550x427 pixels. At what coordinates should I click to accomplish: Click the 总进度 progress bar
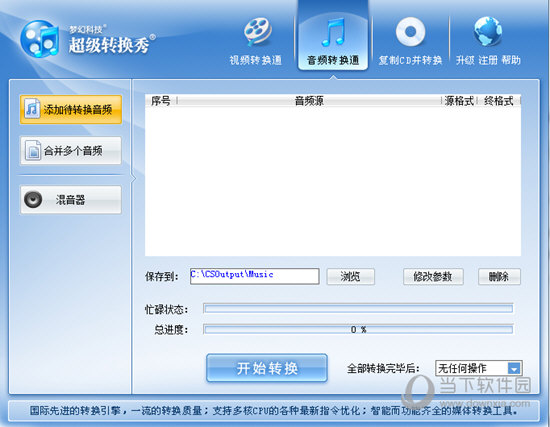coord(358,329)
